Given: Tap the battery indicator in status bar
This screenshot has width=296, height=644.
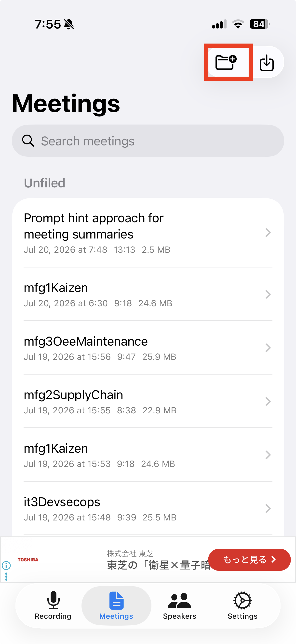Looking at the screenshot, I should pyautogui.click(x=259, y=24).
